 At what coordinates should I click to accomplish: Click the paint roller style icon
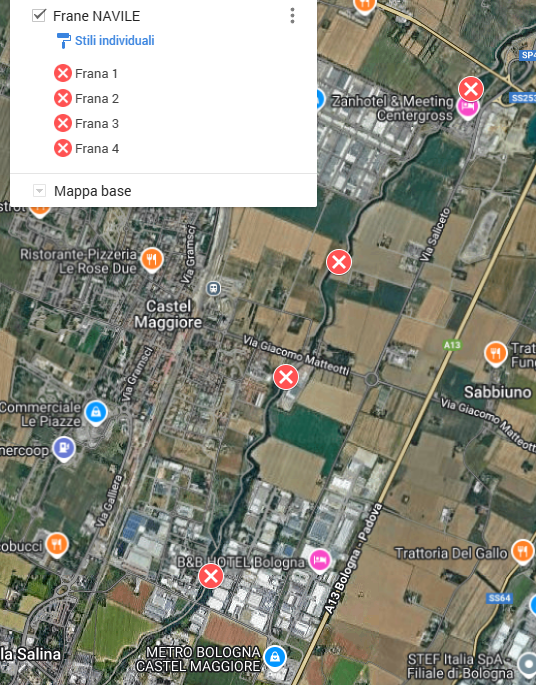pyautogui.click(x=64, y=41)
